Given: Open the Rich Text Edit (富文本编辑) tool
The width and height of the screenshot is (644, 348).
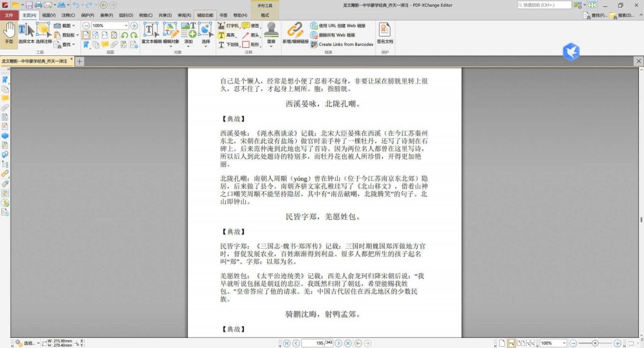Looking at the screenshot, I should [151, 33].
